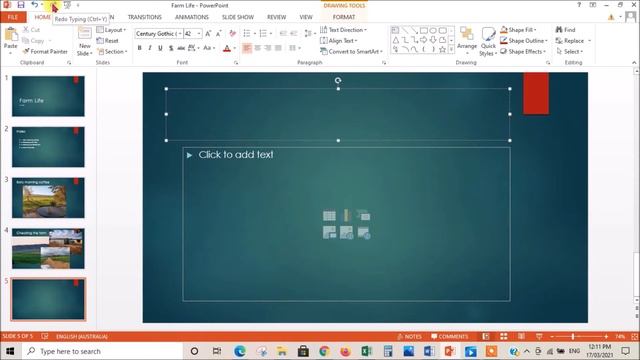Open the Select menu in Editing

pos(569,52)
